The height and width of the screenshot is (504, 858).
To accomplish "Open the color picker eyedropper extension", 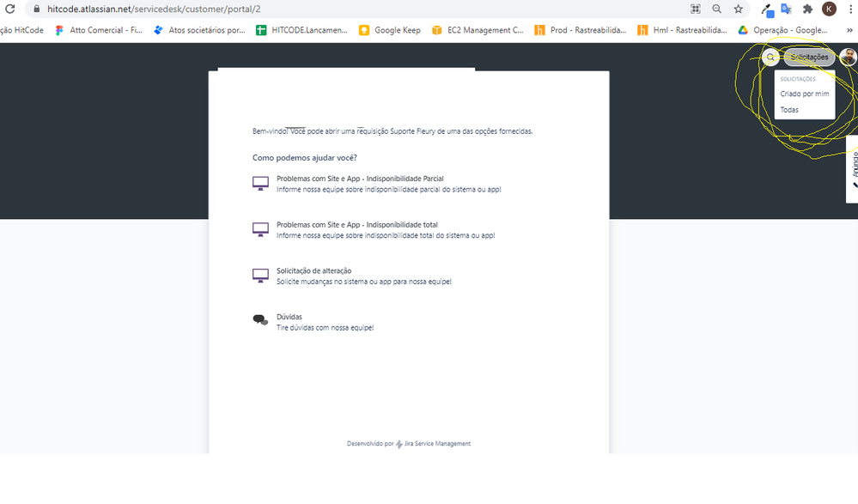I will tap(767, 9).
